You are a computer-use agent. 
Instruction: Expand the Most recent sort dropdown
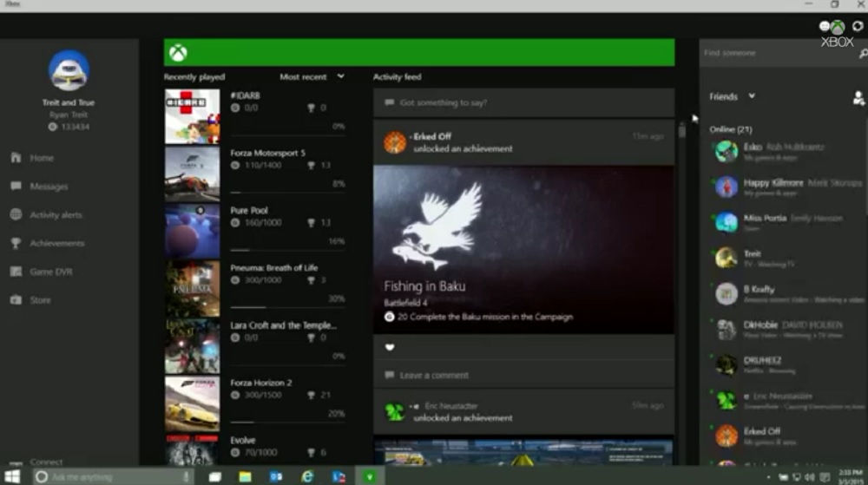(x=312, y=77)
